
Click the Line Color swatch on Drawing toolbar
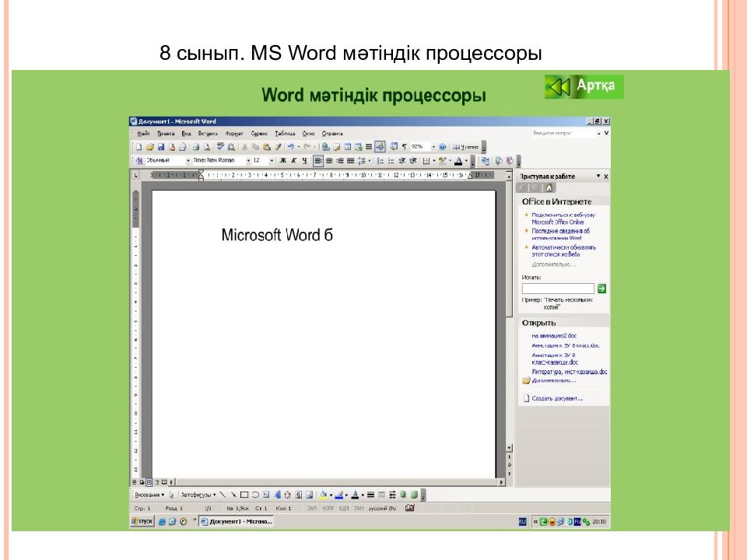[339, 495]
